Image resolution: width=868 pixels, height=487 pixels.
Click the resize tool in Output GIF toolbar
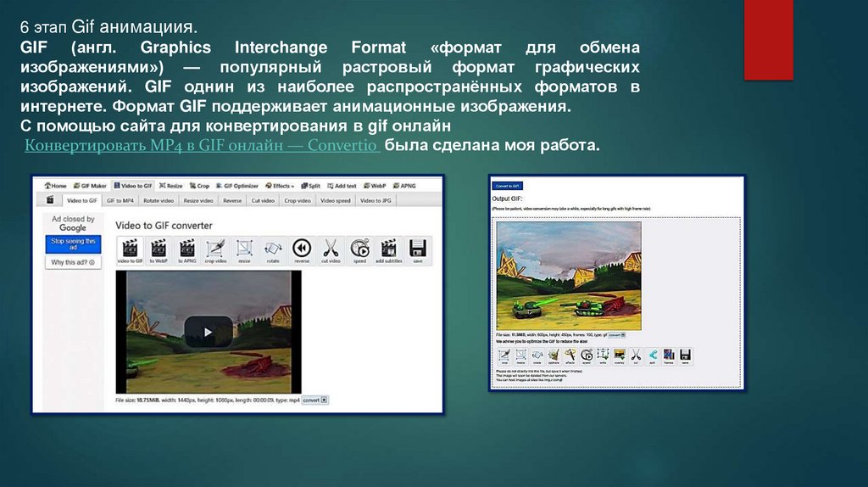(521, 356)
